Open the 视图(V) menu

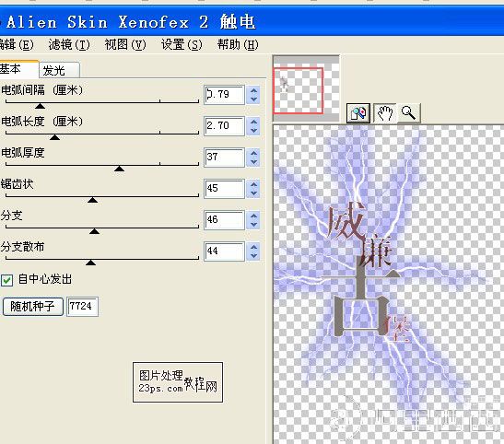(125, 44)
